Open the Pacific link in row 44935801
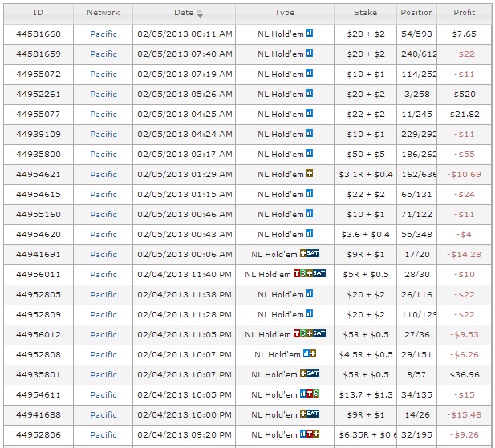This screenshot has width=495, height=448. tap(103, 374)
